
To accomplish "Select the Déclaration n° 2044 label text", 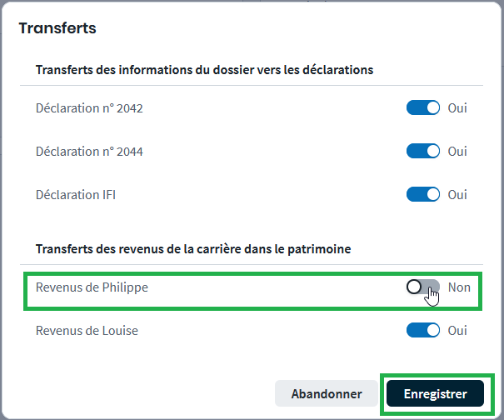I will 90,152.
